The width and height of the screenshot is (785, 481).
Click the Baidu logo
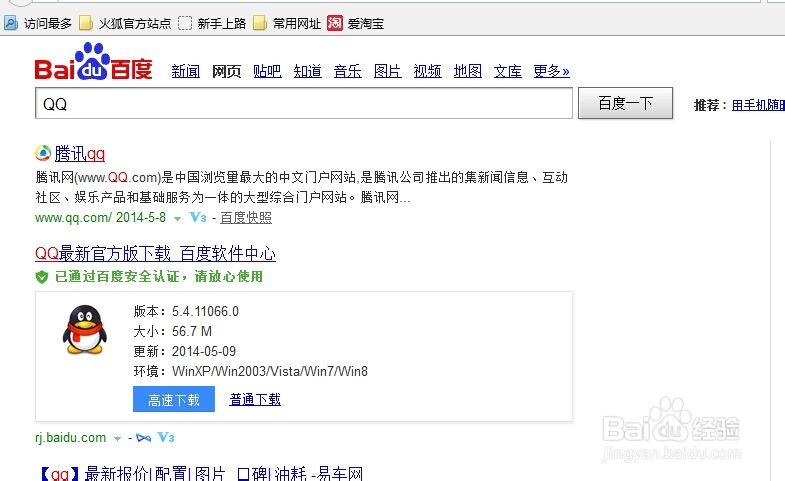pos(93,62)
